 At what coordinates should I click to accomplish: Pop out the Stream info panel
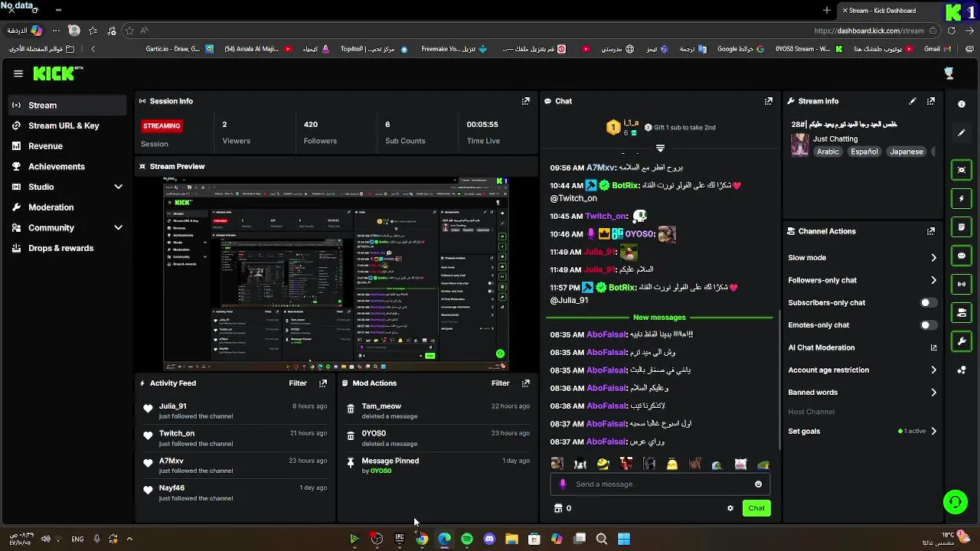[931, 101]
